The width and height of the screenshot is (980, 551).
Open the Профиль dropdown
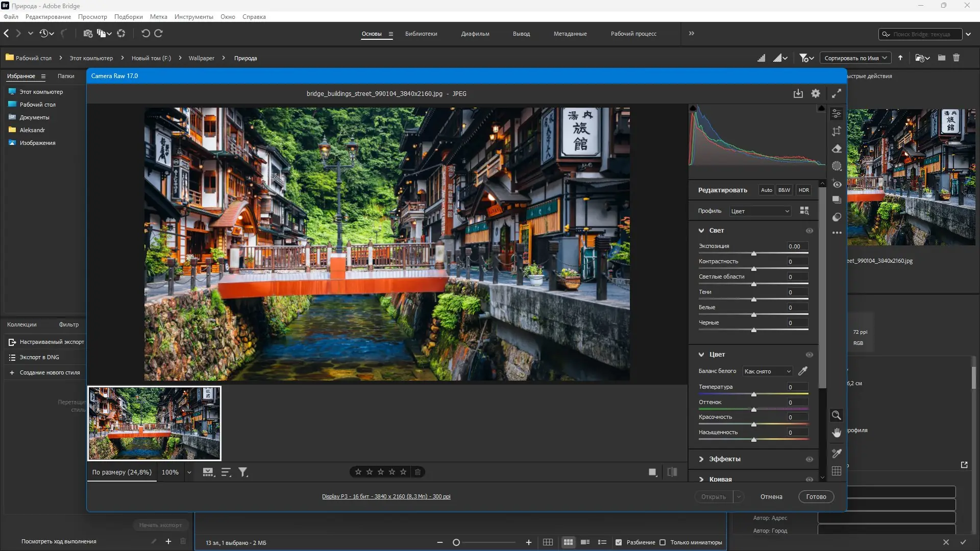[759, 211]
